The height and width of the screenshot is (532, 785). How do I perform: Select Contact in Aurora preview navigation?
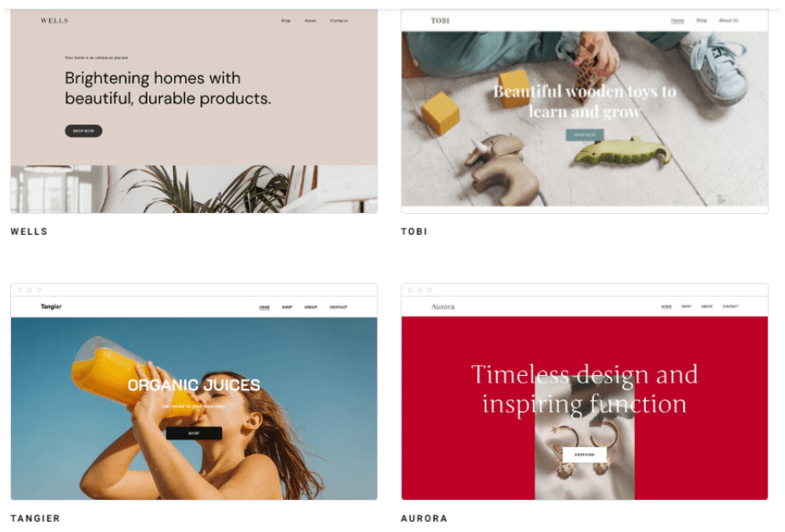(730, 306)
